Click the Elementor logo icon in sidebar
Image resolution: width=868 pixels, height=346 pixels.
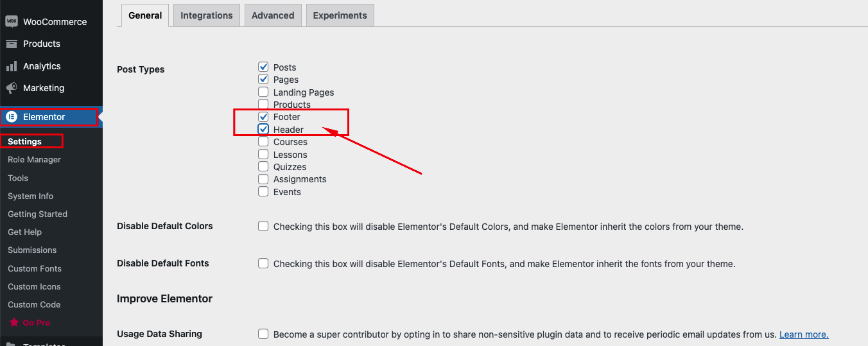click(12, 117)
